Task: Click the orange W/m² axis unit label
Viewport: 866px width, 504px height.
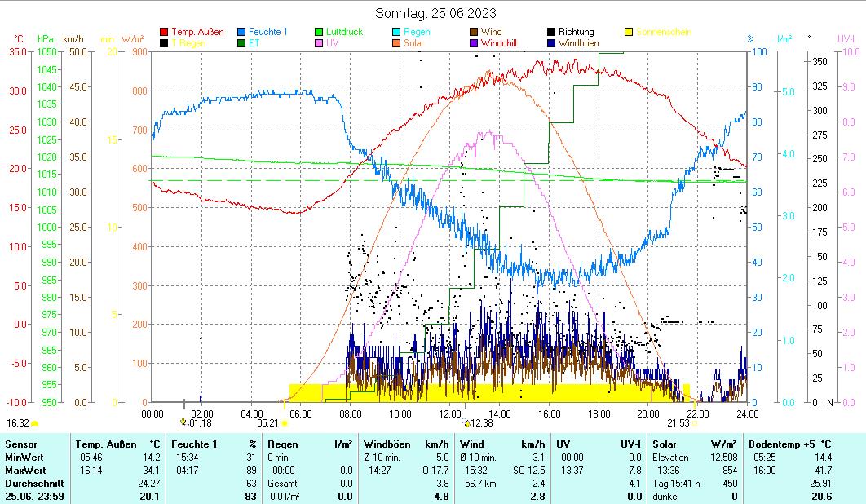Action: click(x=133, y=38)
